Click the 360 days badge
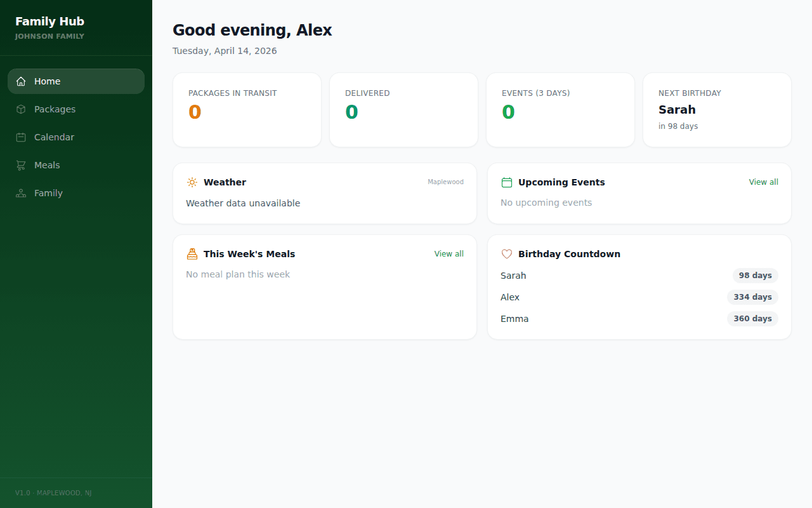The image size is (812, 508). pyautogui.click(x=752, y=319)
